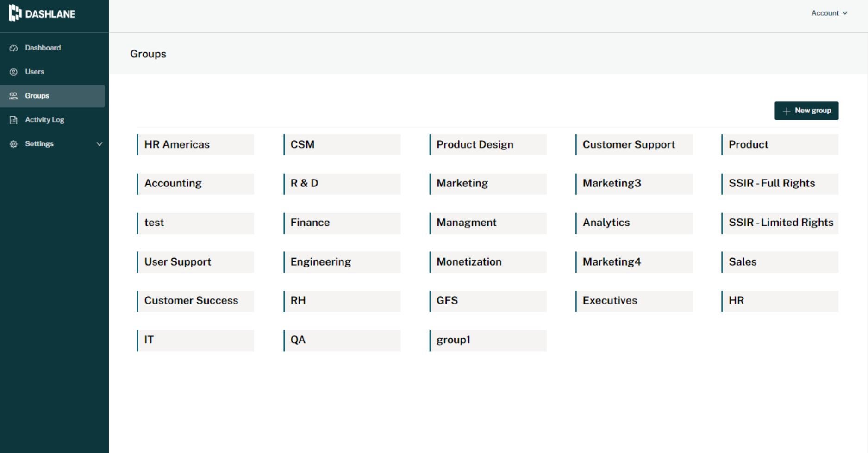Open the Managment group
This screenshot has height=453, width=868.
pyautogui.click(x=488, y=223)
